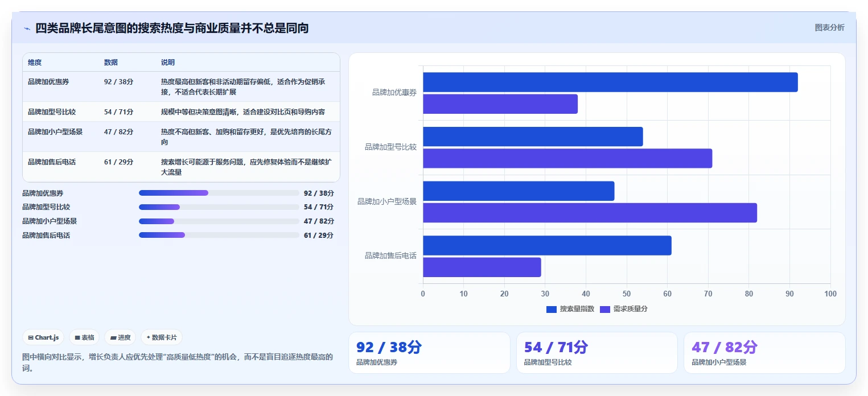Click the 47 / 82分 table cell
Viewport: 868px width, 396px height.
[x=119, y=131]
